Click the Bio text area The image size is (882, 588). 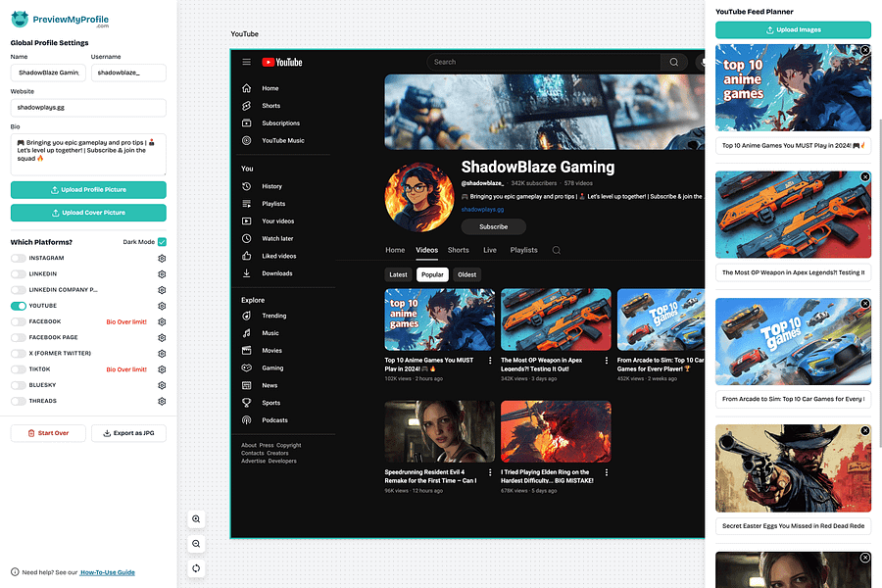tap(88, 155)
